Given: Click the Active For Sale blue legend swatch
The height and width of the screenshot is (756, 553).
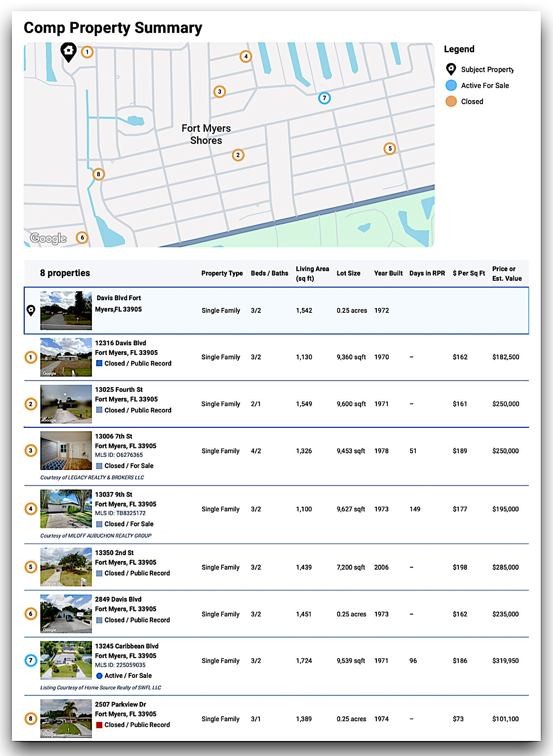Looking at the screenshot, I should [x=451, y=85].
